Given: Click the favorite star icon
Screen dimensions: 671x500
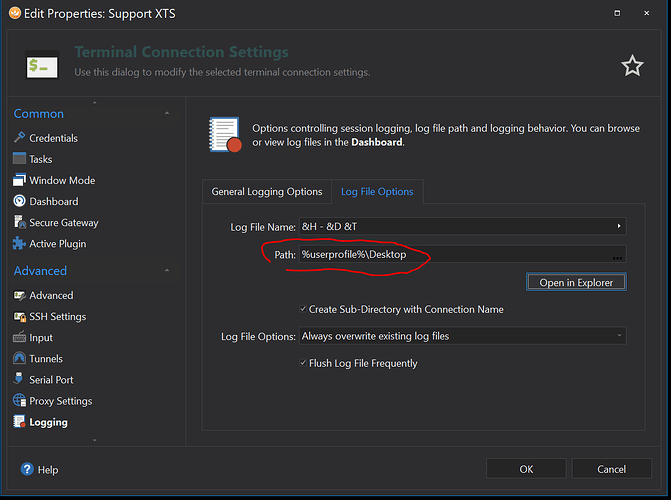Looking at the screenshot, I should click(x=632, y=66).
